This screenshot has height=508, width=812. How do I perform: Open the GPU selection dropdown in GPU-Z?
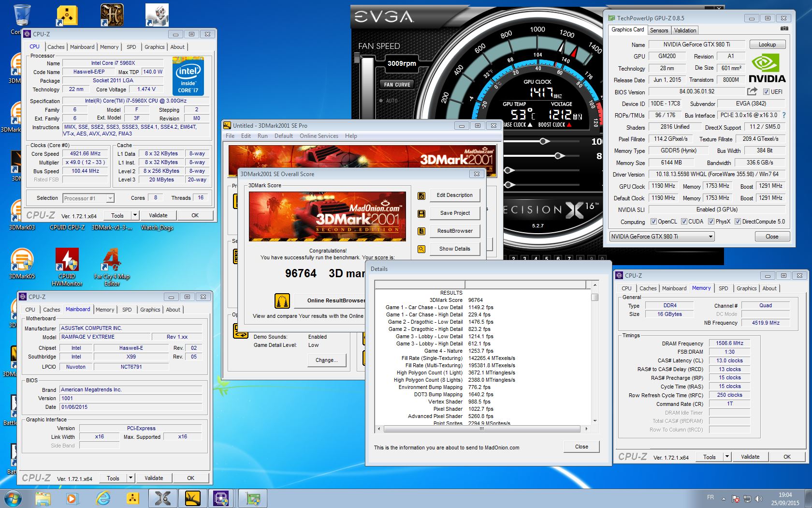[662, 237]
